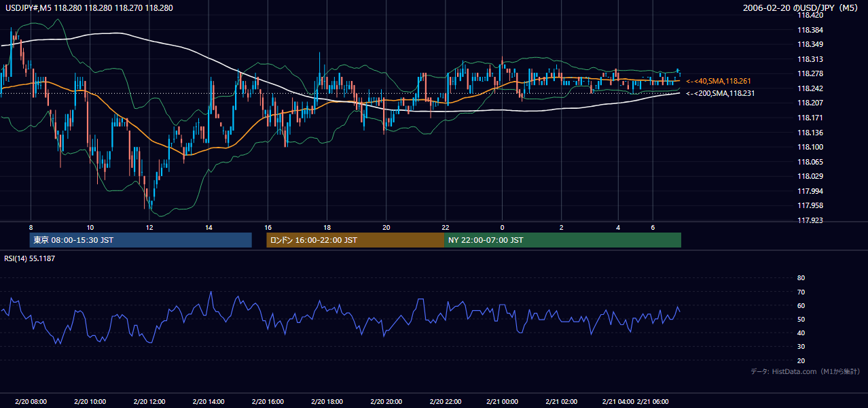
Task: Click price axis label 118.242
Action: click(810, 88)
